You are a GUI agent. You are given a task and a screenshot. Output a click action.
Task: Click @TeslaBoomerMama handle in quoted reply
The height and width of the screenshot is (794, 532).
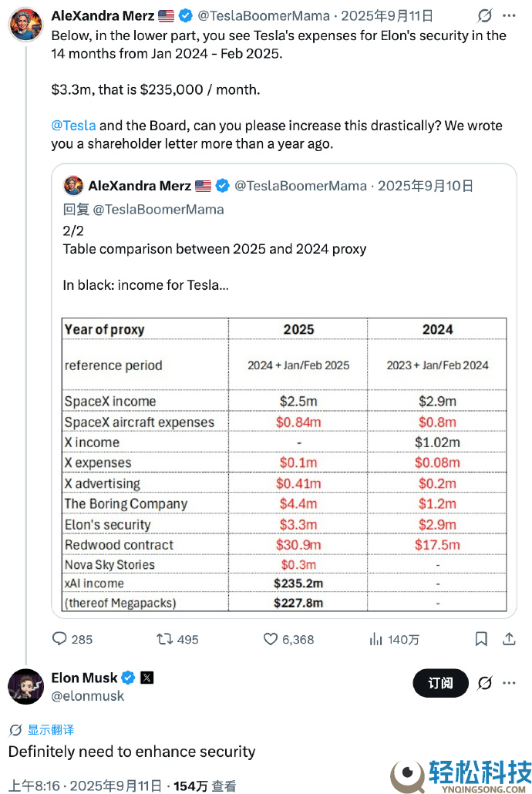pyautogui.click(x=159, y=210)
